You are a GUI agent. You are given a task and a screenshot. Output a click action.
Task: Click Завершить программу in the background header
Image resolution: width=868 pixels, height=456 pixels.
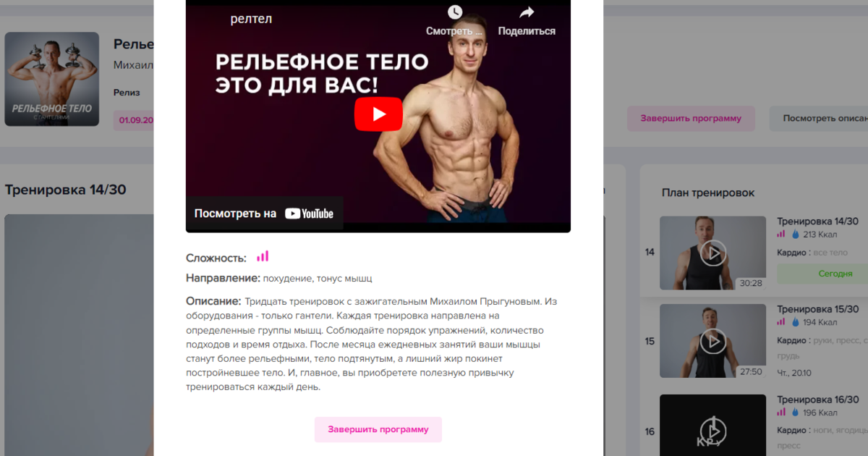(691, 119)
